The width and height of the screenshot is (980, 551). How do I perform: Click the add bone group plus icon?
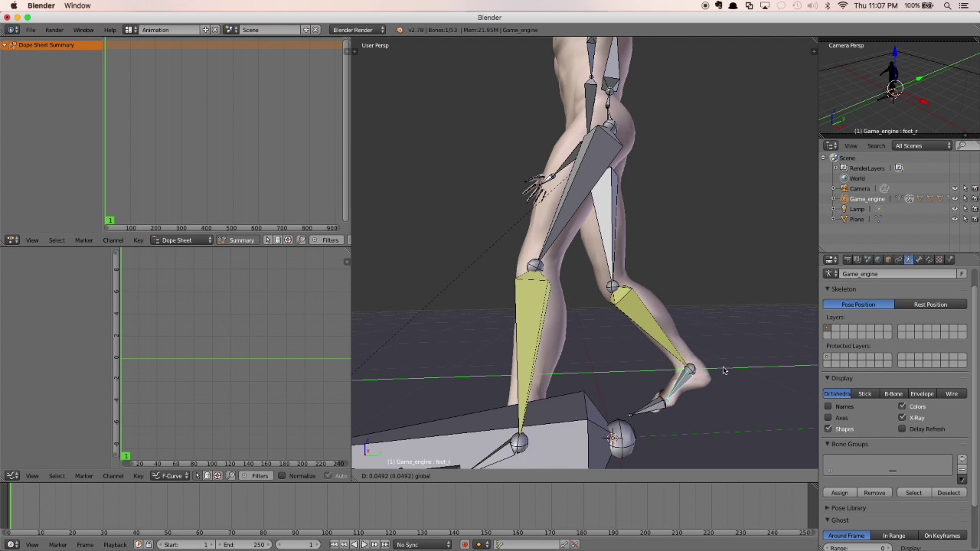coord(962,459)
